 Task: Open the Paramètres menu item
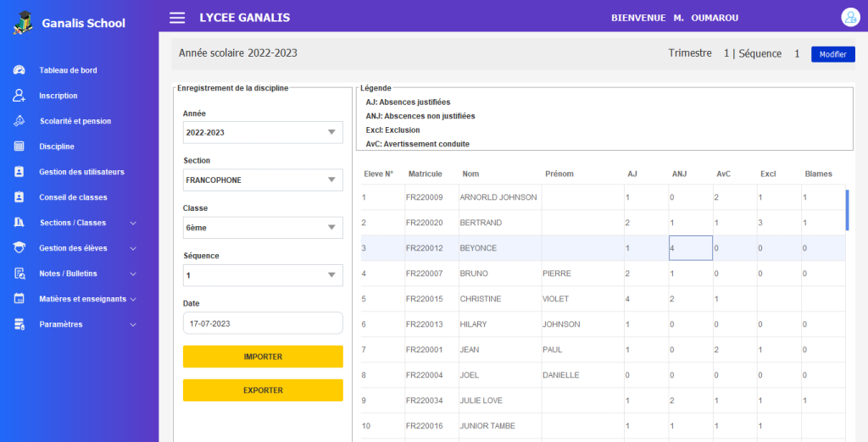61,324
